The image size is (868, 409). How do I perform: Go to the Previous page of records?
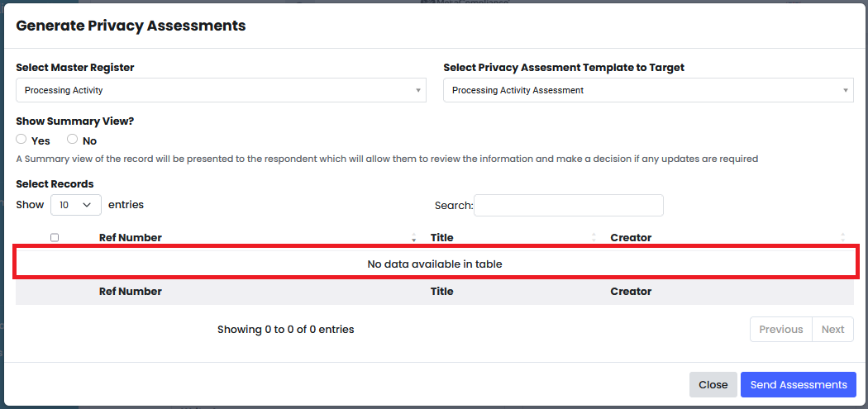coord(781,330)
